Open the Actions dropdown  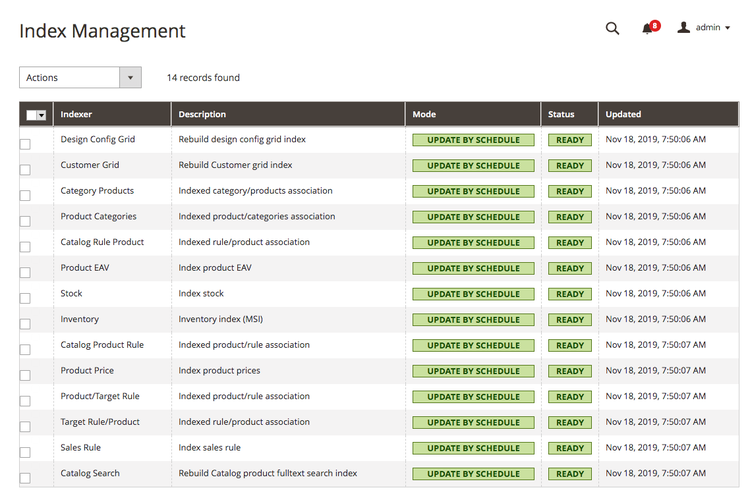pos(80,78)
